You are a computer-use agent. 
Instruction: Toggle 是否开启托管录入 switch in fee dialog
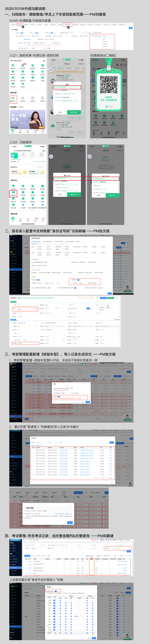[x=56, y=591]
